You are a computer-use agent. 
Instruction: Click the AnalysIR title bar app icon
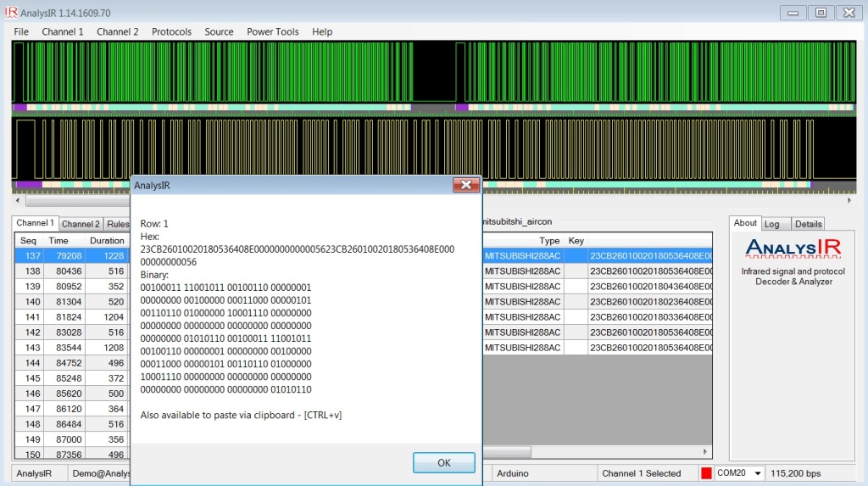click(11, 12)
